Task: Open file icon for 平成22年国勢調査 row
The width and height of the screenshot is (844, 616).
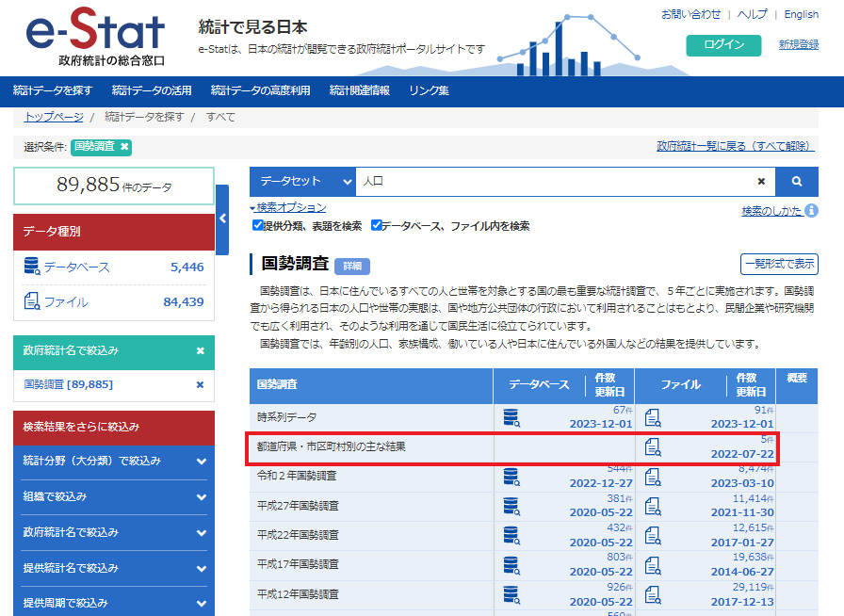Action: (x=653, y=535)
